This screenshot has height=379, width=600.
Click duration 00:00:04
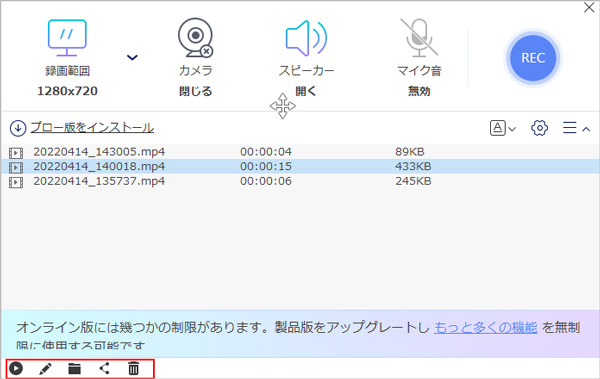click(x=266, y=152)
